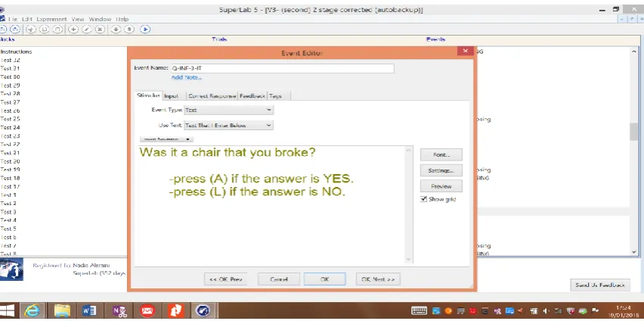Click the Paste toolbar icon
This screenshot has width=644, height=321.
(58, 30)
